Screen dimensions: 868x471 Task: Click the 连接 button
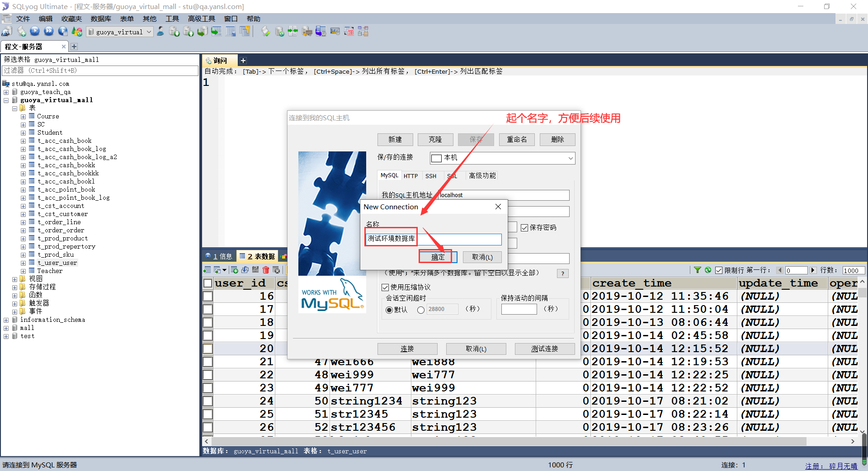407,349
